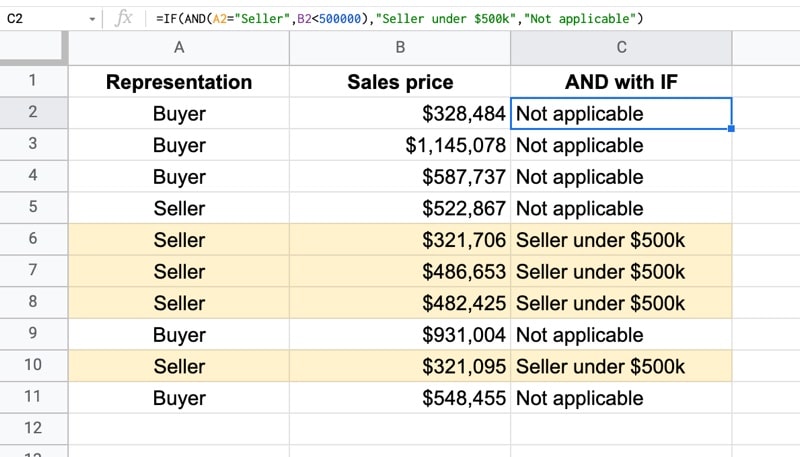Click the $486,653 cell

(400, 271)
